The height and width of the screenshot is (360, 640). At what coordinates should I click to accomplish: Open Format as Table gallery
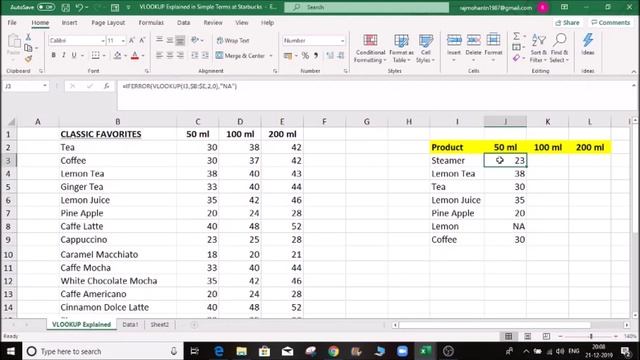[401, 48]
